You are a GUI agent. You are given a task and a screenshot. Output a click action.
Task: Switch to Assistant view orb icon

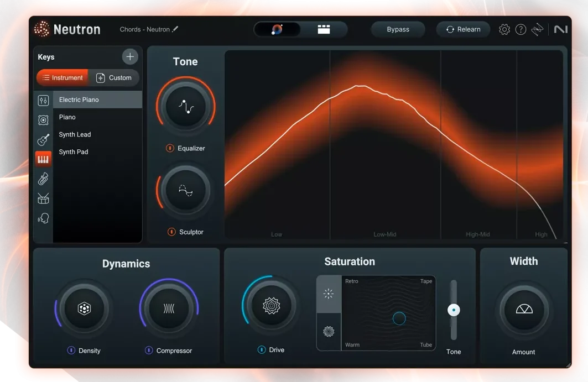[x=277, y=29]
